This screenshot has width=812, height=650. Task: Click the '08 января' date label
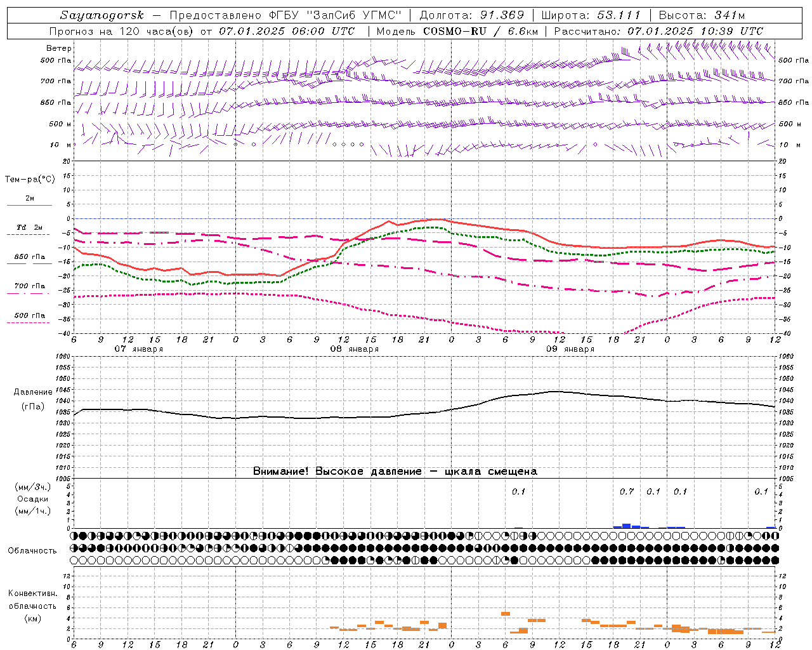pos(354,349)
